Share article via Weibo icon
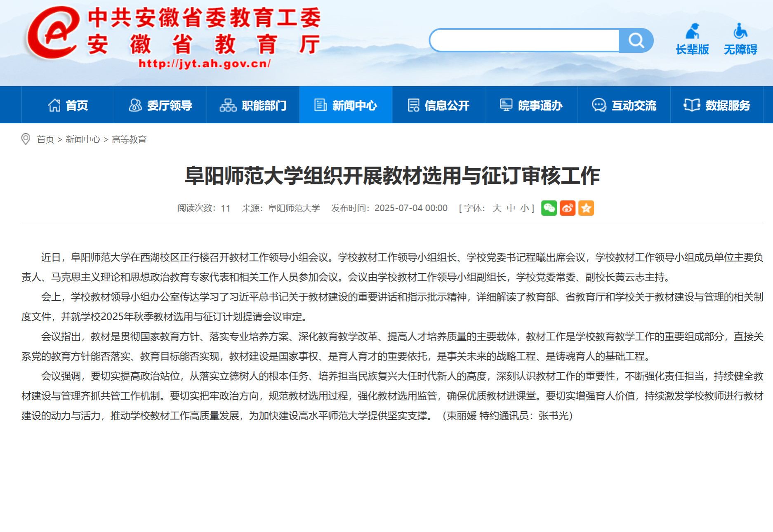 [x=567, y=208]
